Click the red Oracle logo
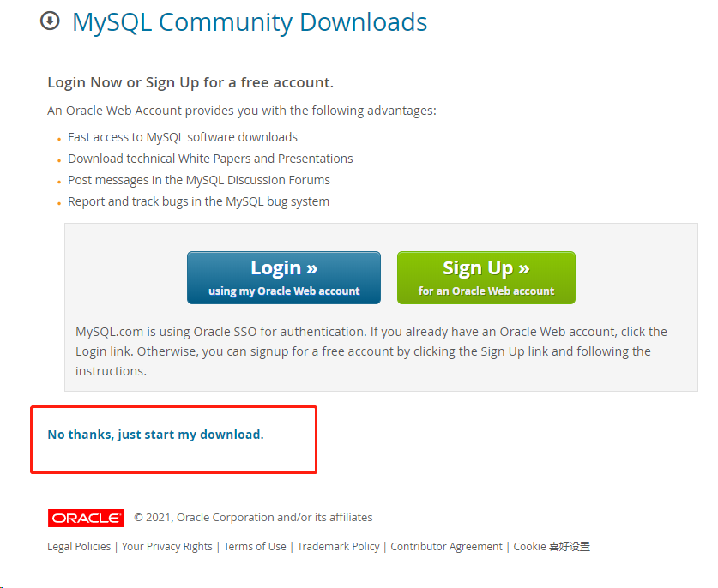Screen dimensions: 718x588 click(86, 518)
